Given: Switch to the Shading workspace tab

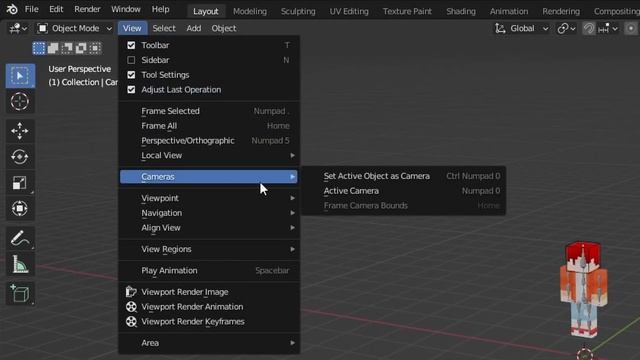Looking at the screenshot, I should [461, 11].
